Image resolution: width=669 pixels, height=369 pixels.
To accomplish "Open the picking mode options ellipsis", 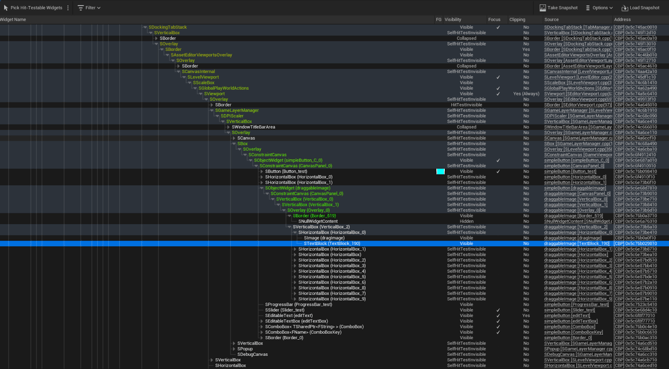I will [x=68, y=8].
